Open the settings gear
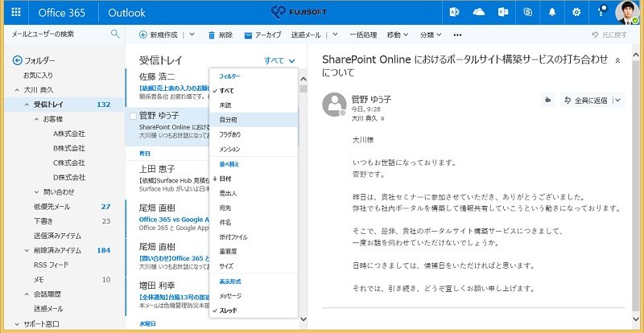Viewport: 644px width, 333px height. coord(576,12)
